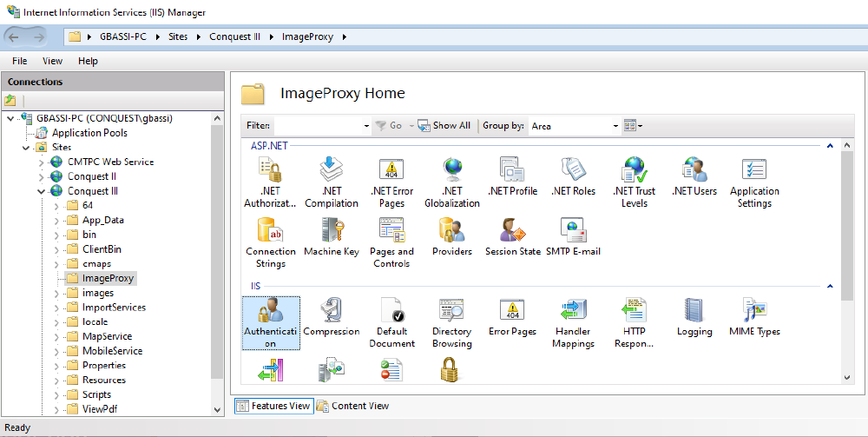Switch to Content View tab
The height and width of the screenshot is (437, 868).
click(353, 406)
